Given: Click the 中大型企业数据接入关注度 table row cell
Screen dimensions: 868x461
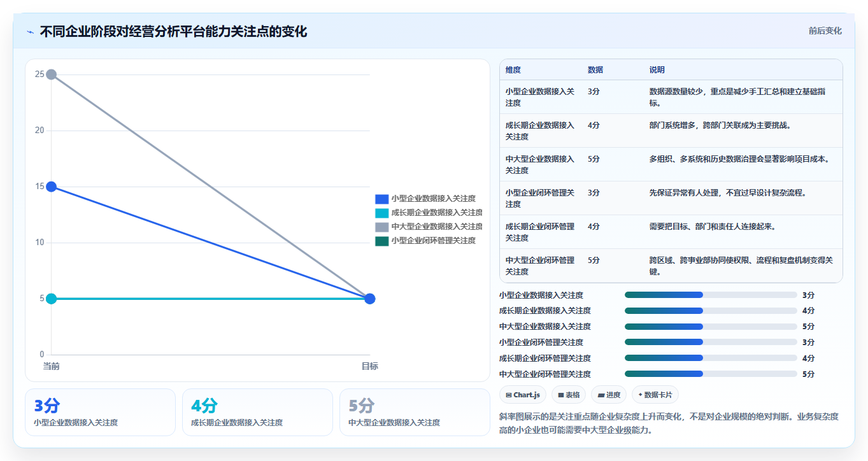Looking at the screenshot, I should [541, 164].
